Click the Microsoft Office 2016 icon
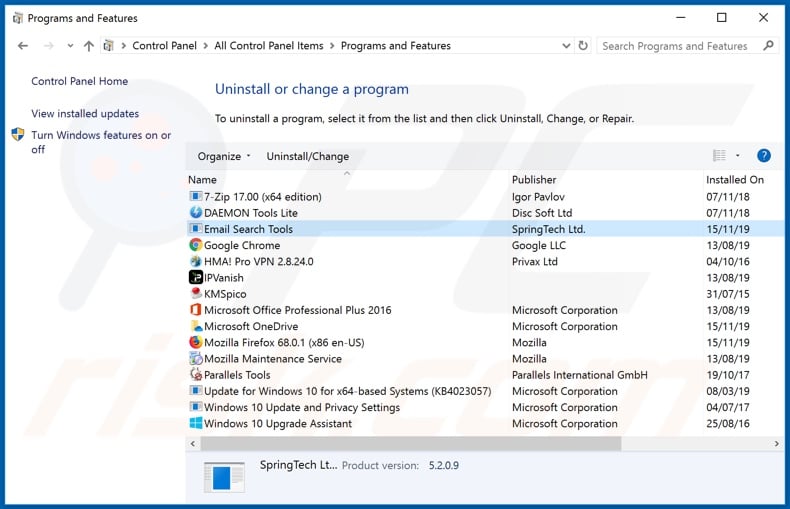 point(195,309)
